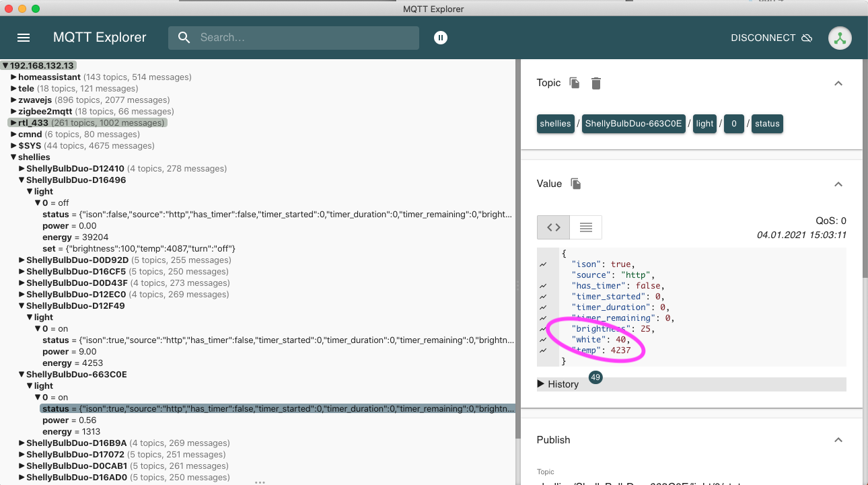The image size is (868, 485).
Task: Switch to raw text value view
Action: (x=585, y=227)
